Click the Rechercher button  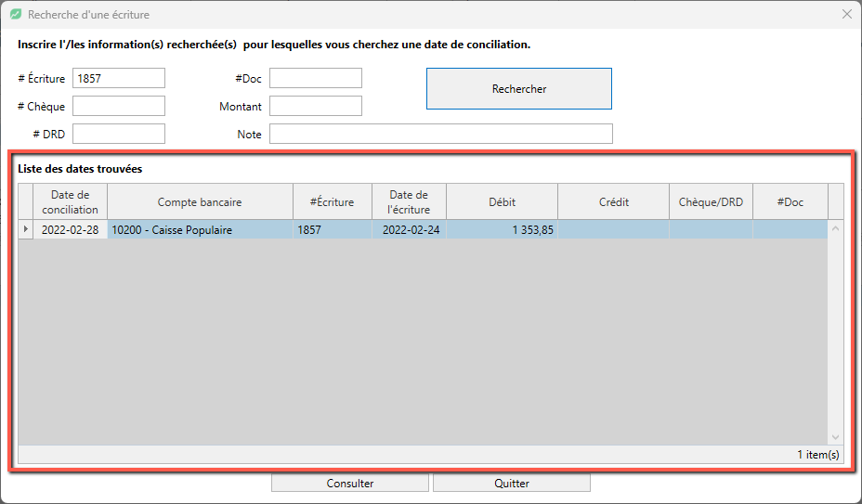[519, 88]
